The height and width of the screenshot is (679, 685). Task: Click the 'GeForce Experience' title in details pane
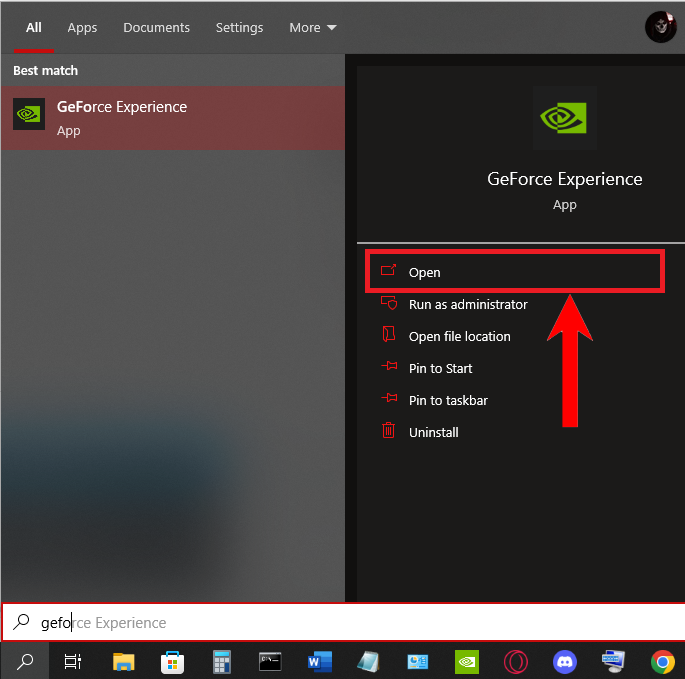pos(564,179)
